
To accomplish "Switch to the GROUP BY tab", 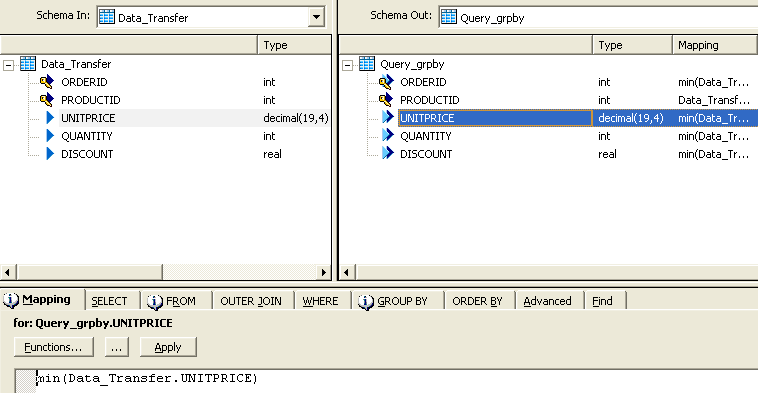I will [398, 301].
